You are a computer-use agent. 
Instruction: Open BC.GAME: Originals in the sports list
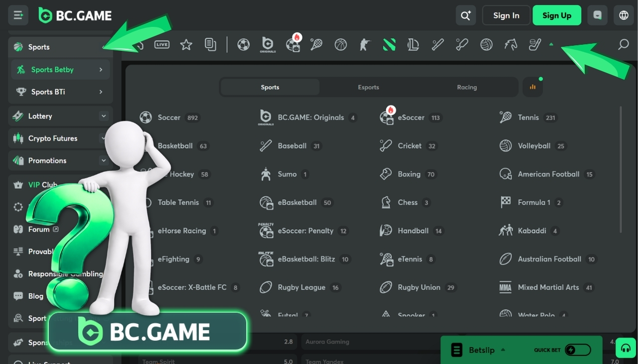pos(309,118)
